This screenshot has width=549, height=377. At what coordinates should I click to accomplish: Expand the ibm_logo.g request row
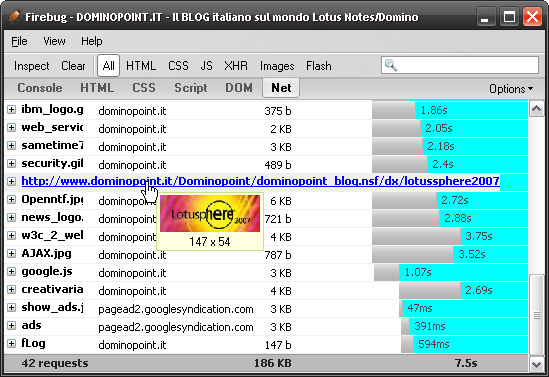11,110
